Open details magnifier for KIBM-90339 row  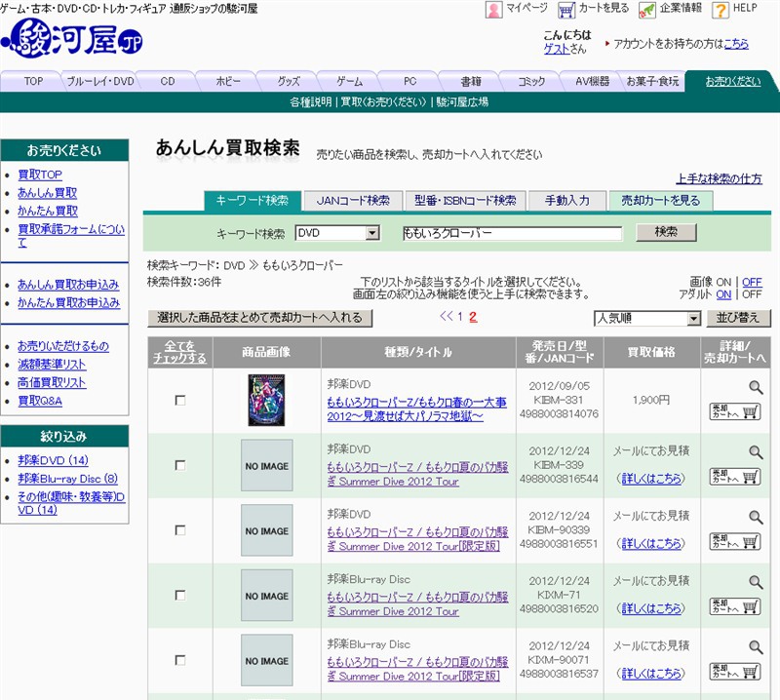click(756, 517)
